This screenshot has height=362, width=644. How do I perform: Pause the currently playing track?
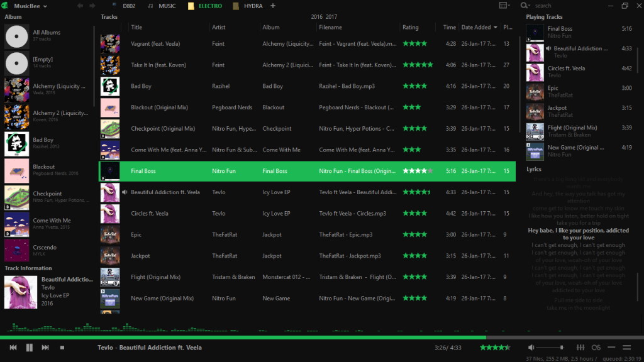pos(28,347)
